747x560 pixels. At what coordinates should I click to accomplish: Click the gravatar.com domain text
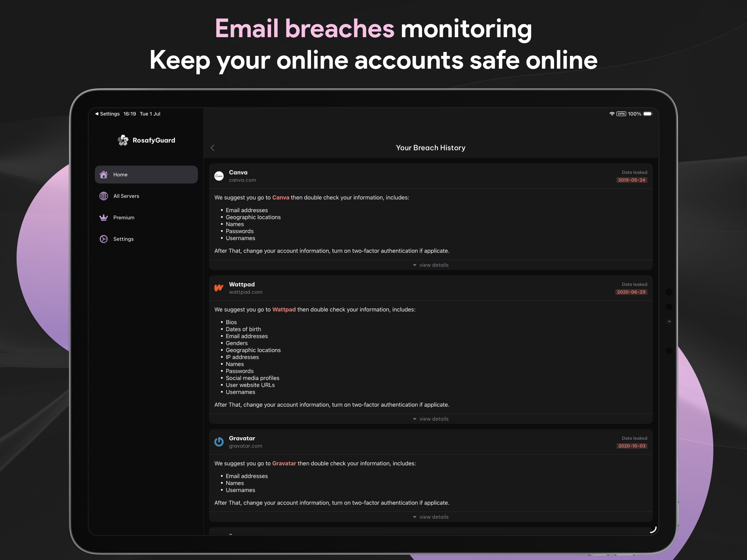pos(245,446)
